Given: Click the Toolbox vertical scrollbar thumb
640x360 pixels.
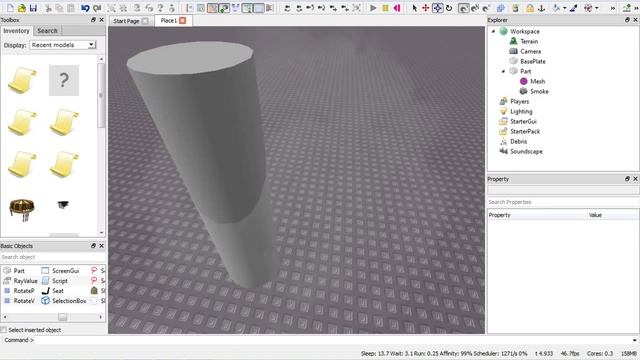Looking at the screenshot, I should [x=101, y=96].
